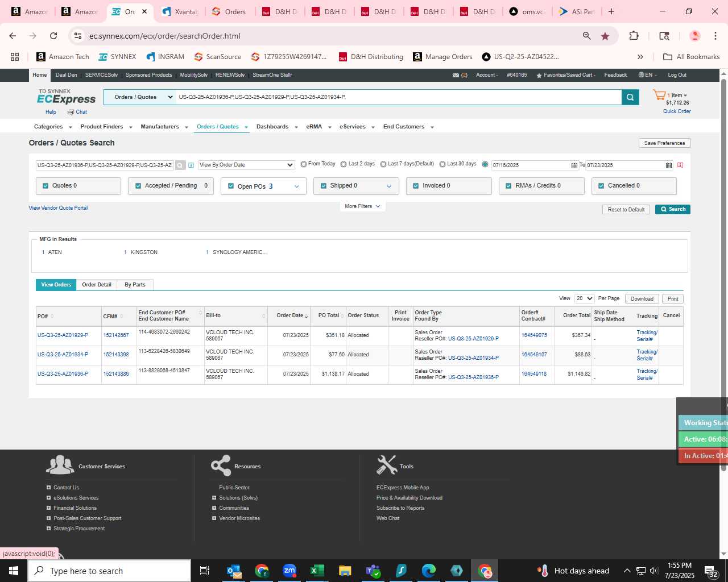
Task: Open the Orders / Quotes search type dropdown
Action: (140, 97)
